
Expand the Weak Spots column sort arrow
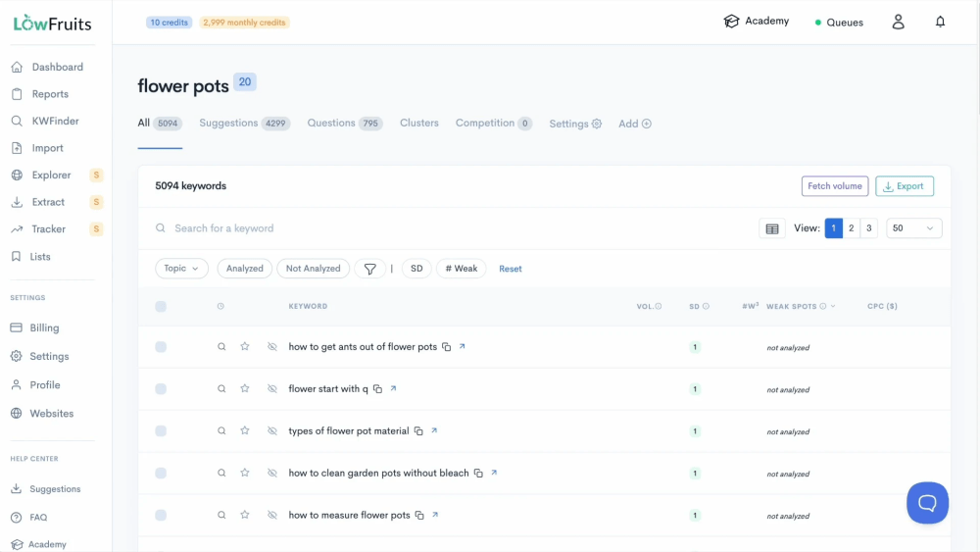(x=833, y=306)
